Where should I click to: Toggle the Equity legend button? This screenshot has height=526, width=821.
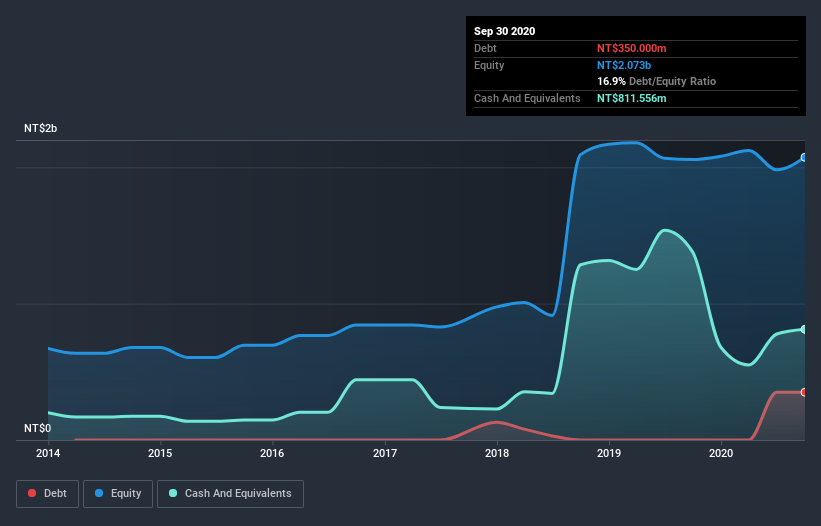tap(118, 494)
